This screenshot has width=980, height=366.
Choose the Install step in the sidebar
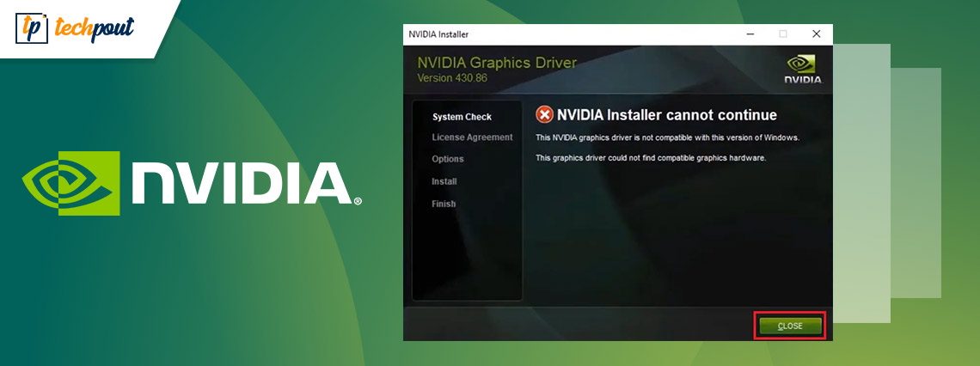click(x=444, y=181)
